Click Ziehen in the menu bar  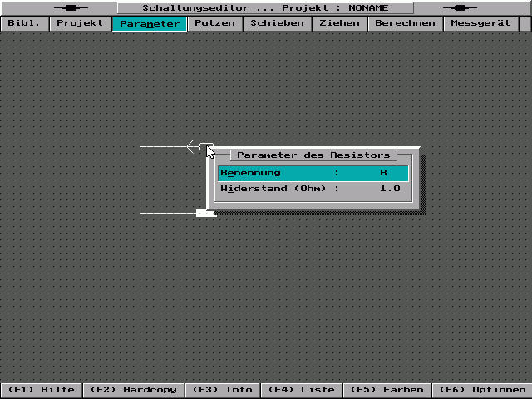tap(339, 23)
